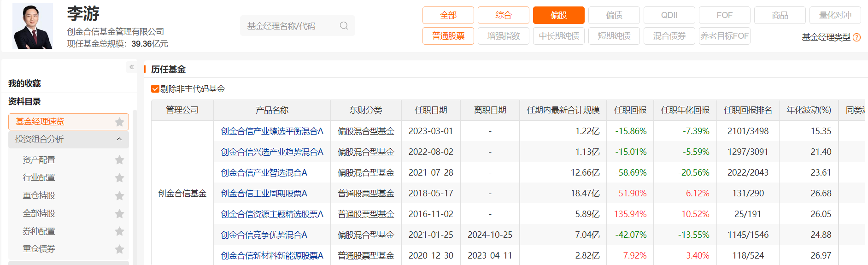Uncheck the 剔除非主代码基金 checkbox
Image resolution: width=868 pixels, height=265 pixels.
[155, 89]
